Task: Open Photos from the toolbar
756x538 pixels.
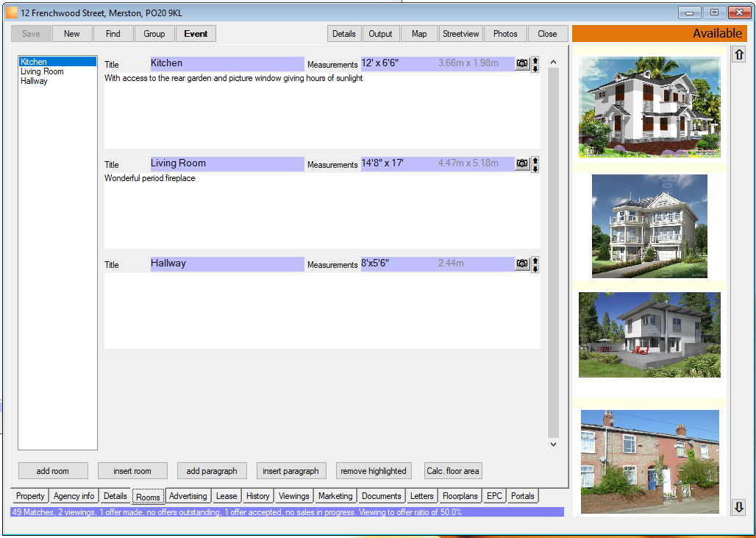Action: point(505,34)
